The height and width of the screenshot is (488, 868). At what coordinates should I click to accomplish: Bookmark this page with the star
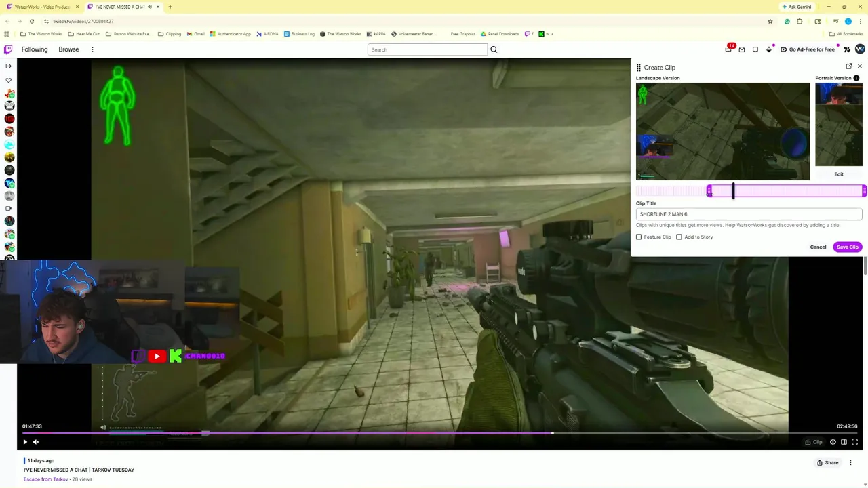click(x=770, y=21)
